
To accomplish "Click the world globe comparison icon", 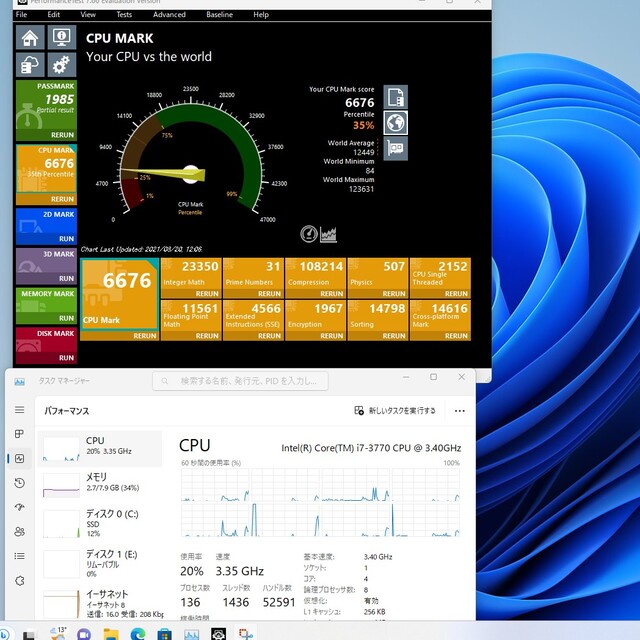I will 396,123.
